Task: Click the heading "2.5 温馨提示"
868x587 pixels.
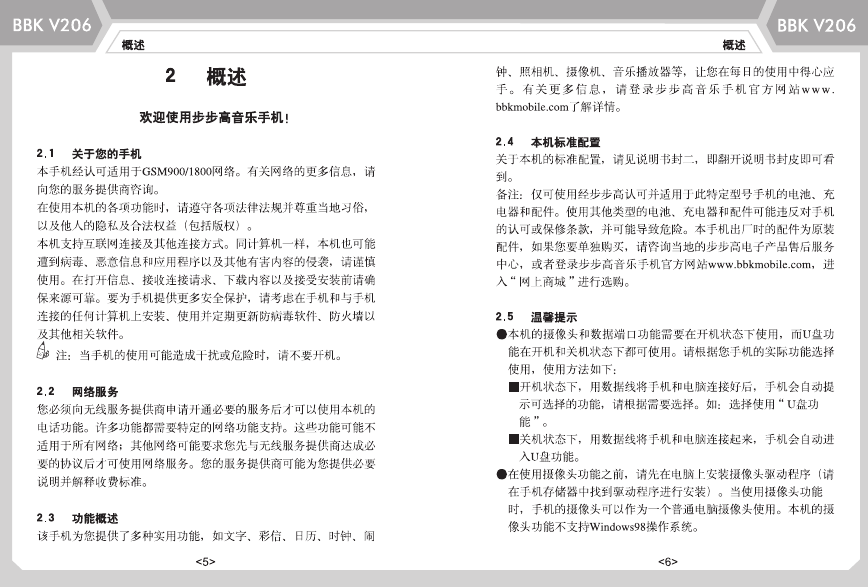Action: pyautogui.click(x=536, y=317)
